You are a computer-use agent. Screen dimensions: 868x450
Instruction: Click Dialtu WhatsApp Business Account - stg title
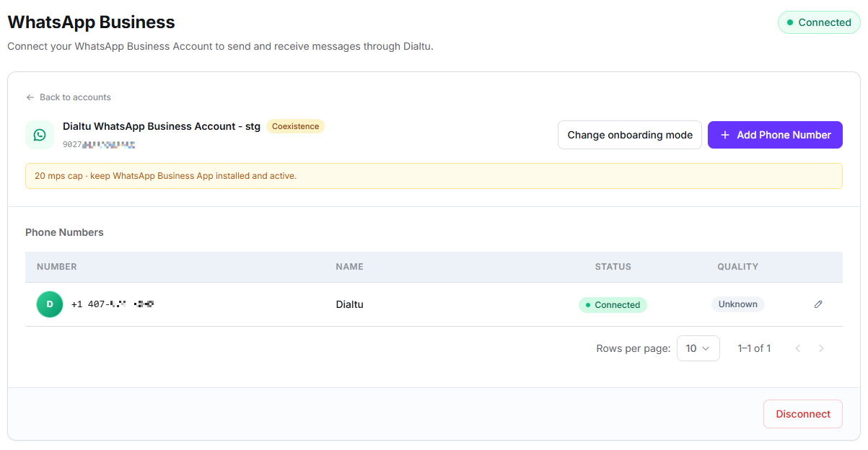[x=162, y=126]
